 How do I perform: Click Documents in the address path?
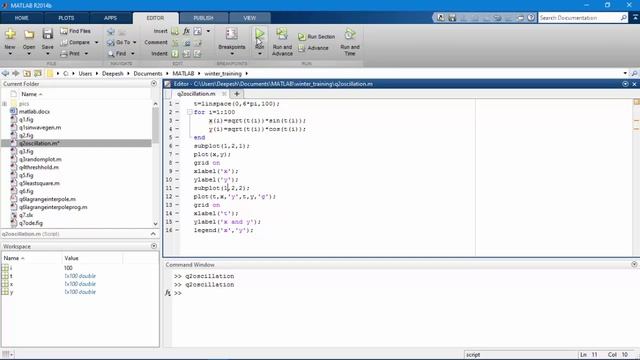148,73
